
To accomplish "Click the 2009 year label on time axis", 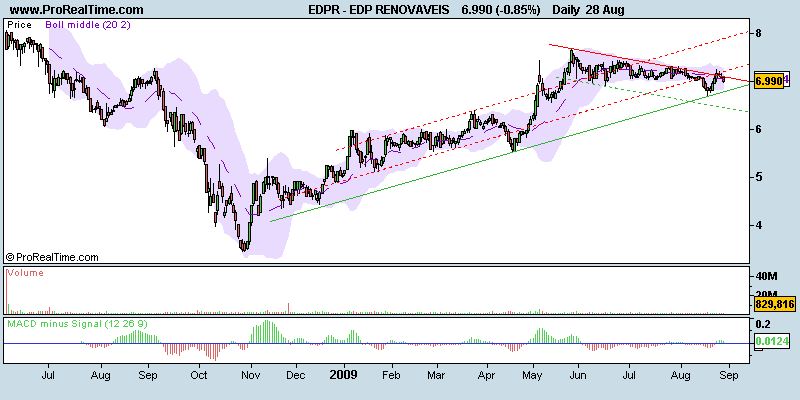I will pyautogui.click(x=343, y=374).
